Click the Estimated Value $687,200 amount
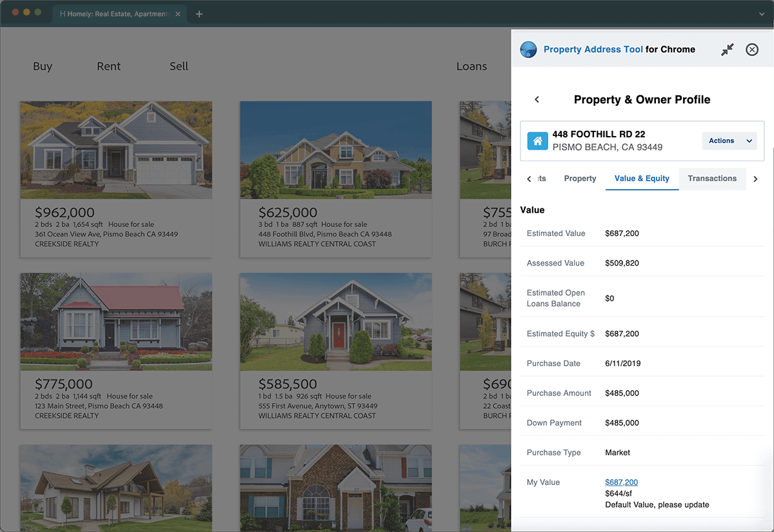The width and height of the screenshot is (774, 532). 622,233
